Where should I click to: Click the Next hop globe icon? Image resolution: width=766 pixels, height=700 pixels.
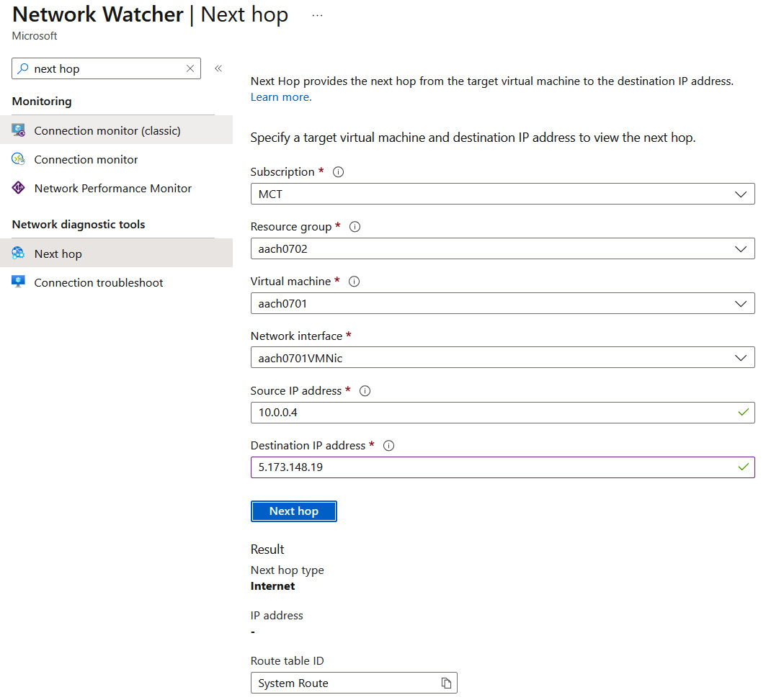coord(19,253)
